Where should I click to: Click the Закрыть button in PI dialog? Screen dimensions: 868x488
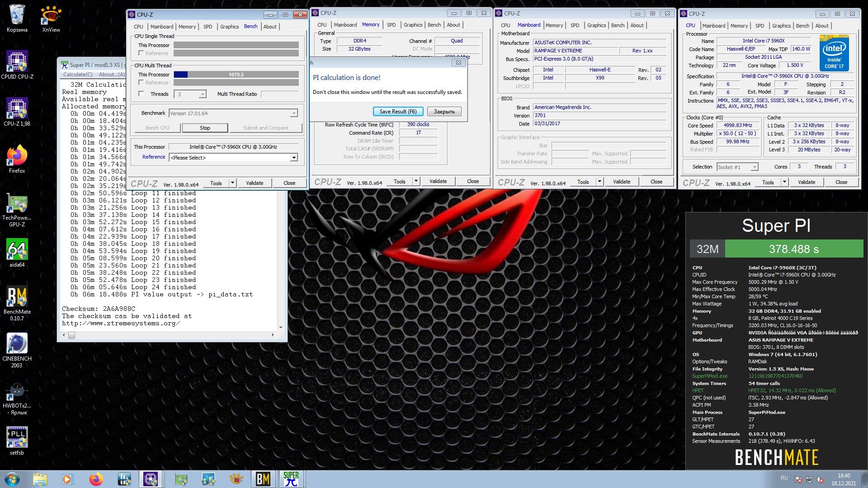pos(444,112)
